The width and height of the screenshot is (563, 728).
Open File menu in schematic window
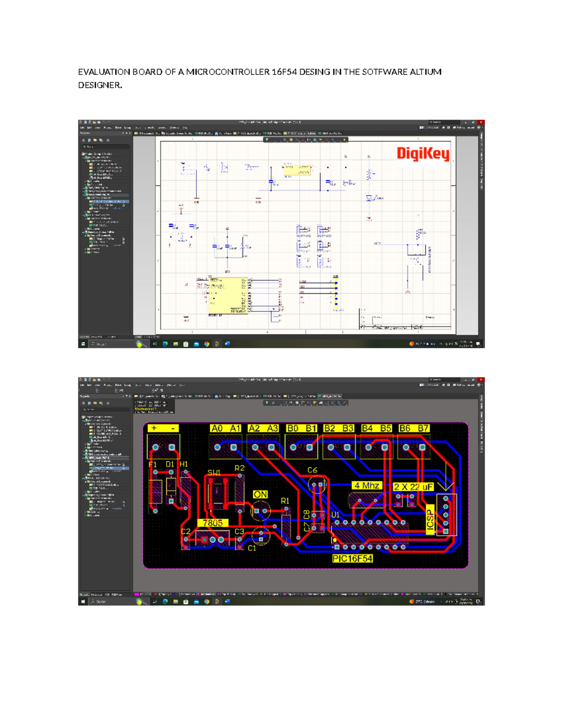point(82,128)
